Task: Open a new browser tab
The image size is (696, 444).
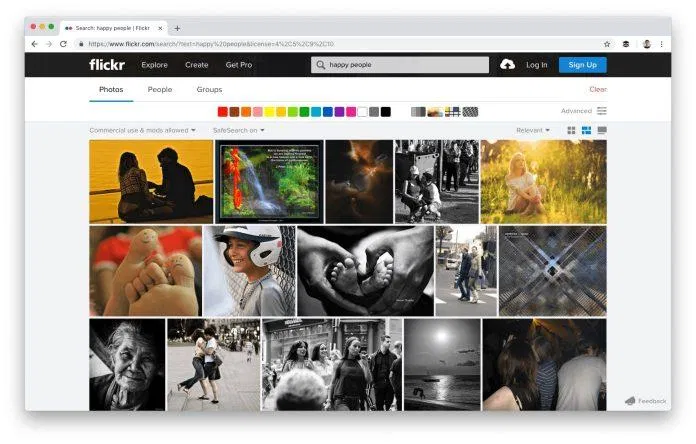Action: pos(177,28)
